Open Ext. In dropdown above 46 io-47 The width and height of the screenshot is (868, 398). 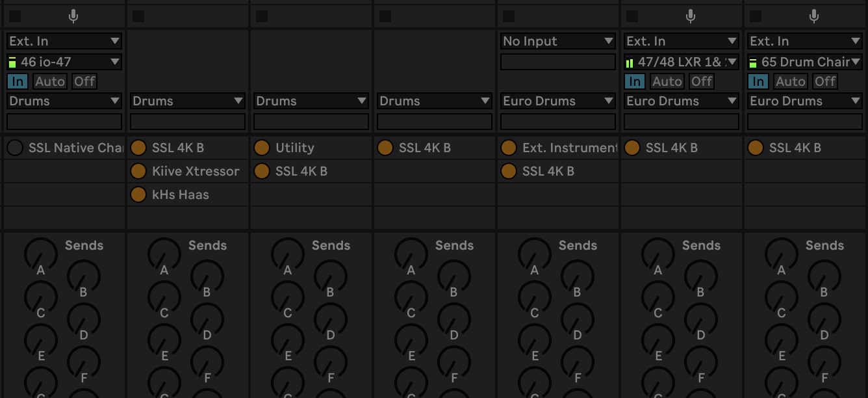[x=64, y=41]
